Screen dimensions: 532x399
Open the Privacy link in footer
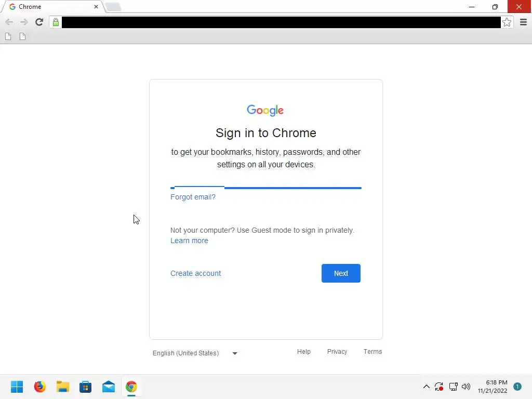pyautogui.click(x=337, y=352)
